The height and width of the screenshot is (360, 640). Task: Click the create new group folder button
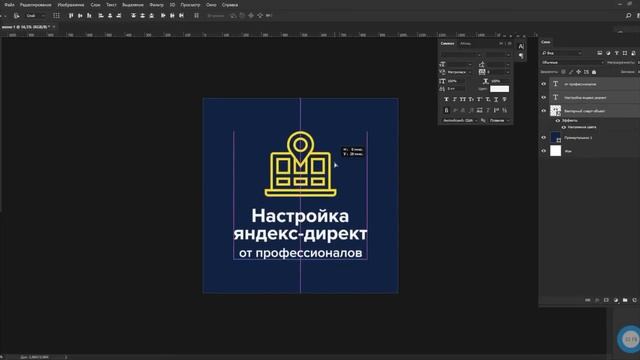coord(625,300)
